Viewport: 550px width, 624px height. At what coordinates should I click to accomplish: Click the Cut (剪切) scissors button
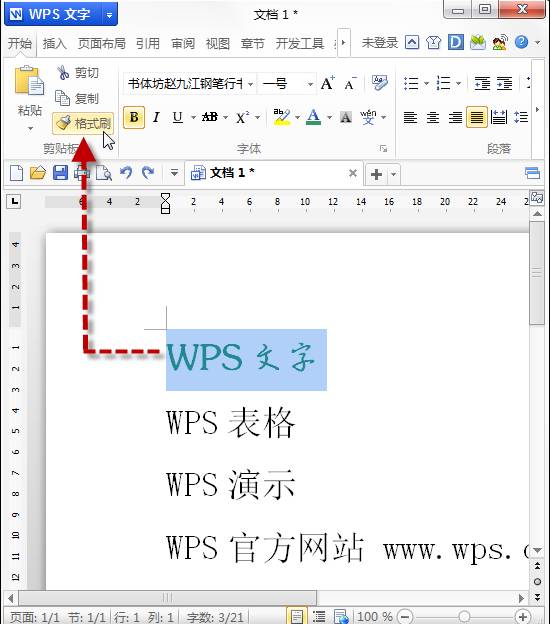point(78,72)
